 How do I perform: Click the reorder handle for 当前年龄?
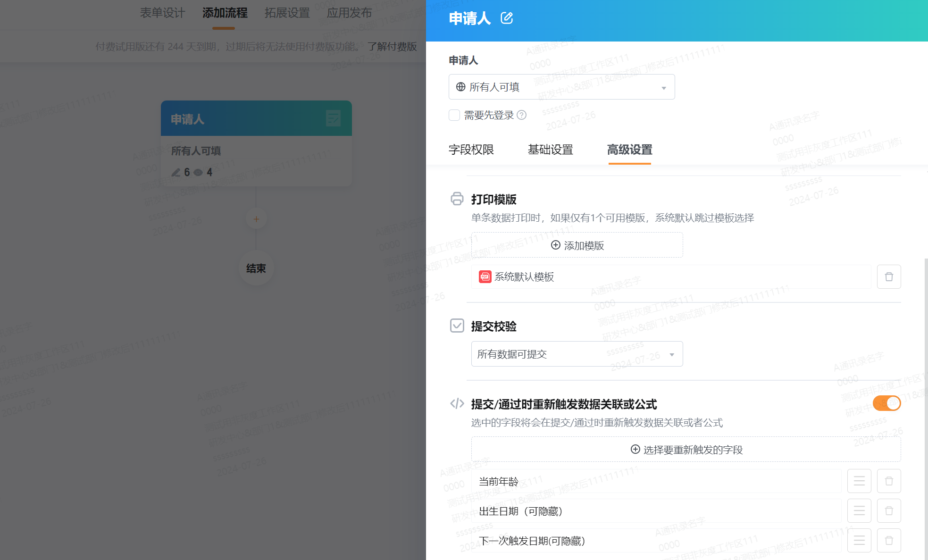859,481
